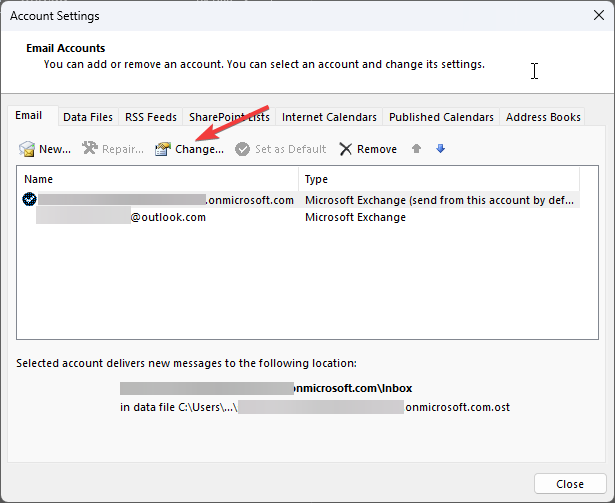
Task: Click the New account envelope icon
Action: [27, 149]
